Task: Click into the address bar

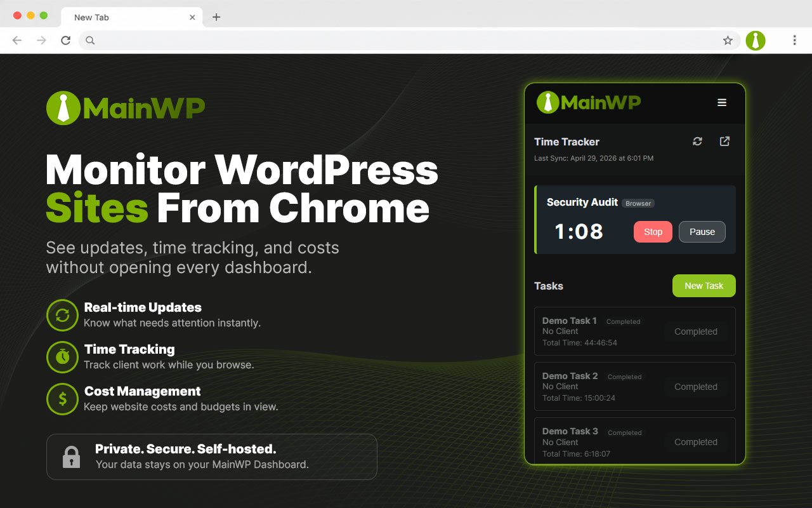Action: [x=409, y=41]
